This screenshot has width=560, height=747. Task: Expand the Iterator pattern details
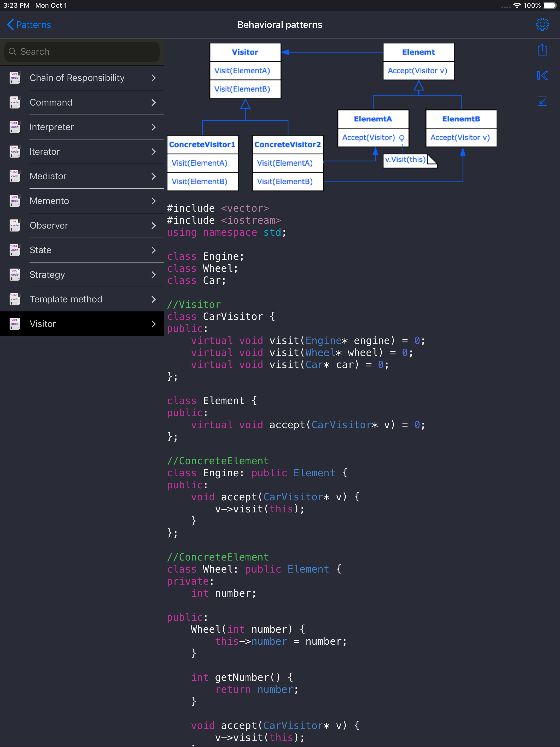(154, 152)
